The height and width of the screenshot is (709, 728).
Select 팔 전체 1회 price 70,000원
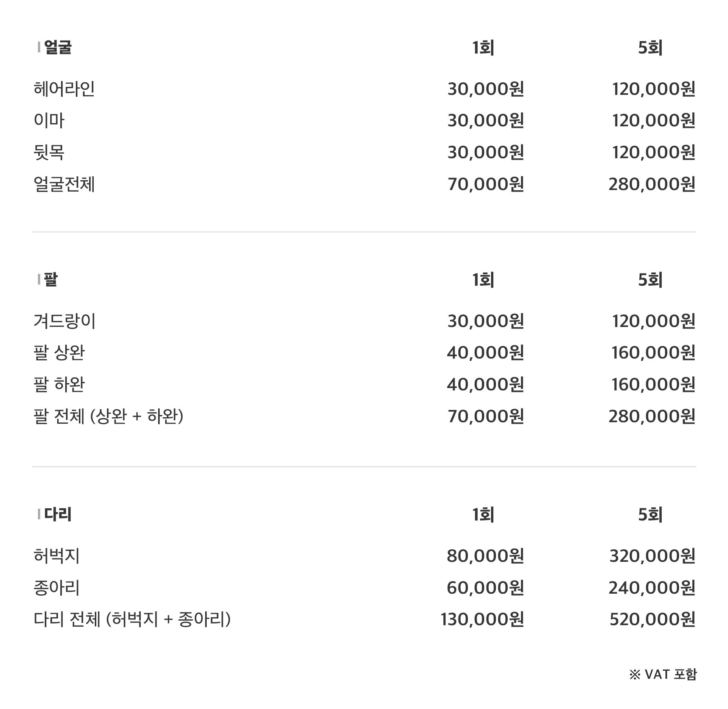click(486, 417)
